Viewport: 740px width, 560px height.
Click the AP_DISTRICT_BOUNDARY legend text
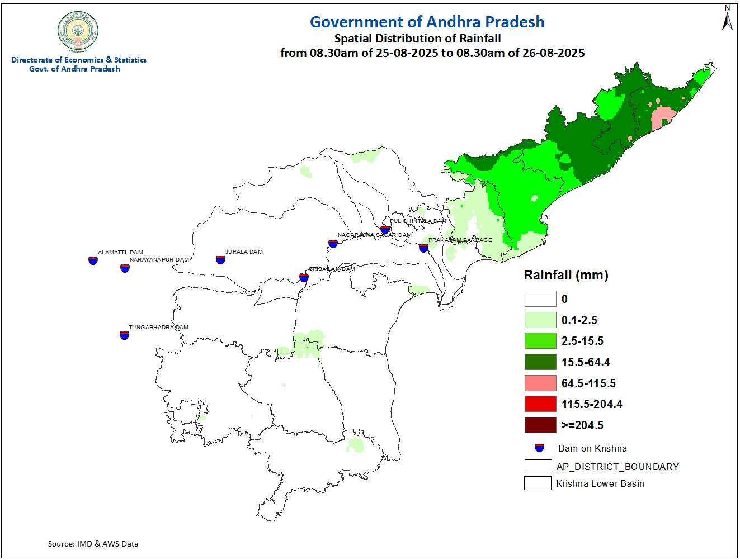click(x=618, y=467)
